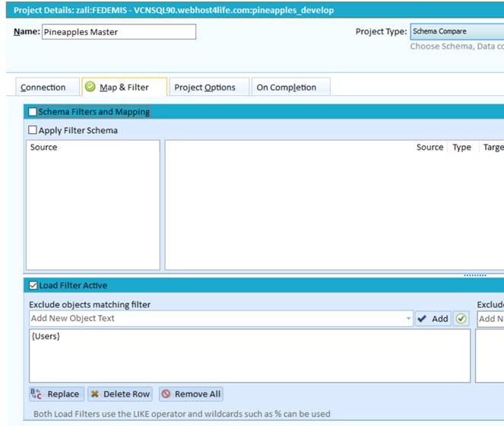Click the Remove All button
504x426 pixels.
191,394
